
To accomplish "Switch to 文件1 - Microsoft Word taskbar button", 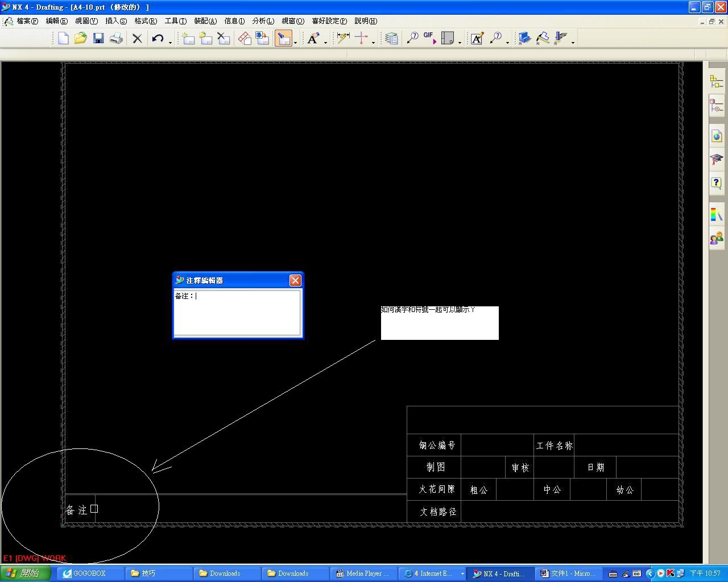I will click(x=569, y=573).
